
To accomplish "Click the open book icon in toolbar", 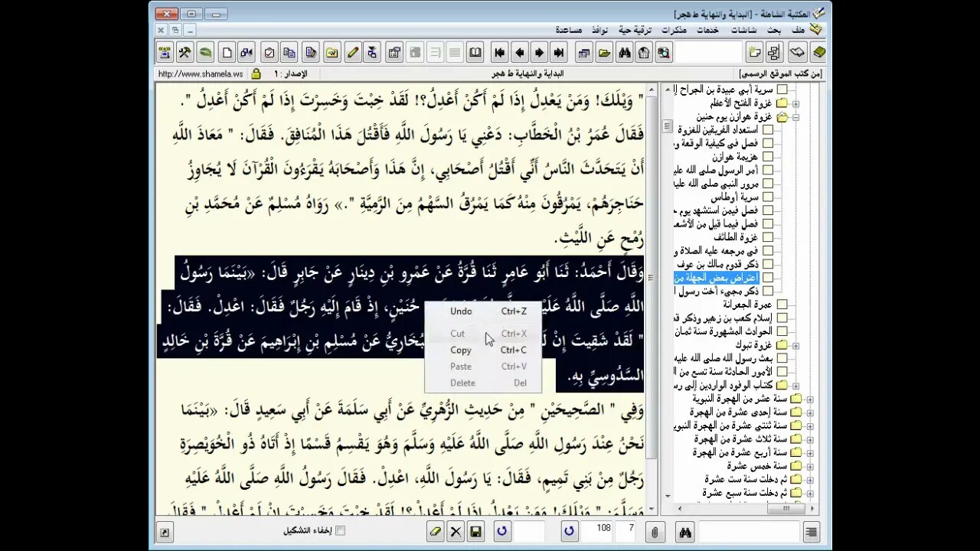I will [x=475, y=53].
